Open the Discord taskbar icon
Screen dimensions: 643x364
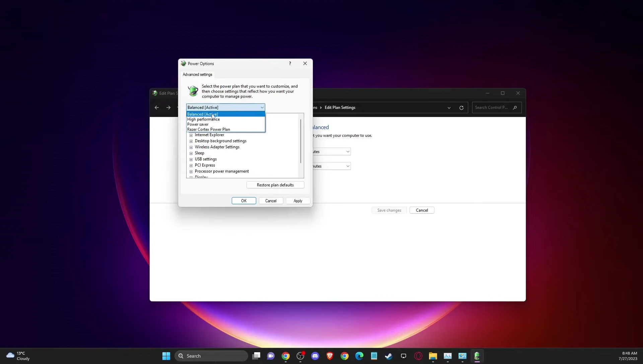point(315,356)
